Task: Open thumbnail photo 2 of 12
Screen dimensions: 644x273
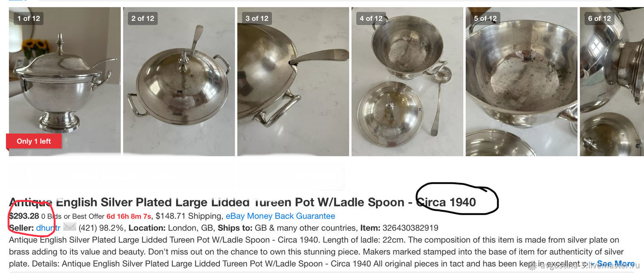Action: (x=179, y=81)
